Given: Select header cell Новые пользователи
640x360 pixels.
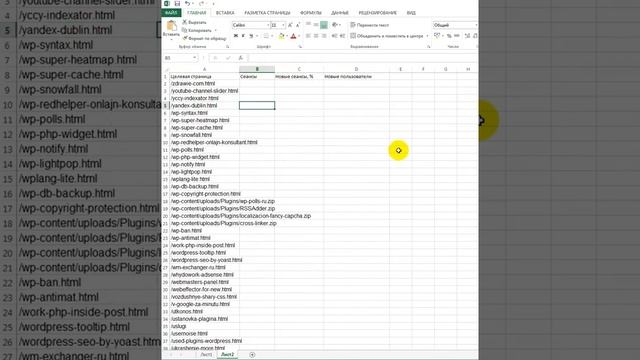Looking at the screenshot, I should (x=356, y=76).
